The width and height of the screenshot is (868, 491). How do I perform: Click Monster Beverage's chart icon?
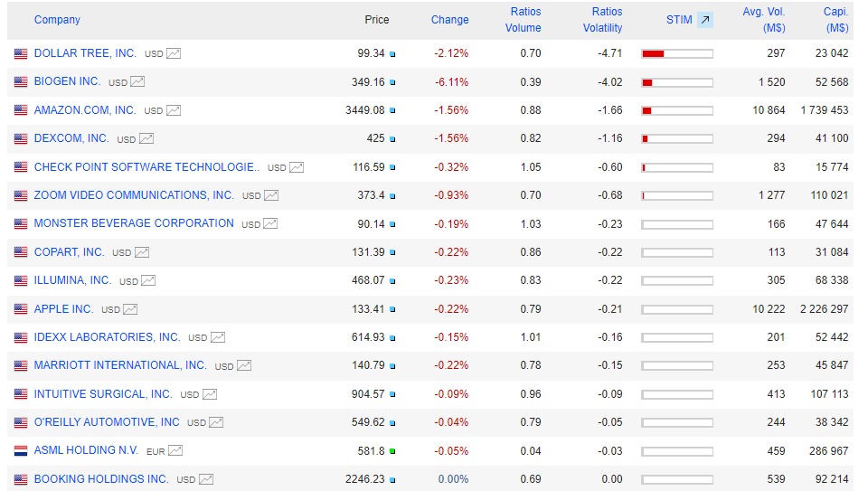270,223
